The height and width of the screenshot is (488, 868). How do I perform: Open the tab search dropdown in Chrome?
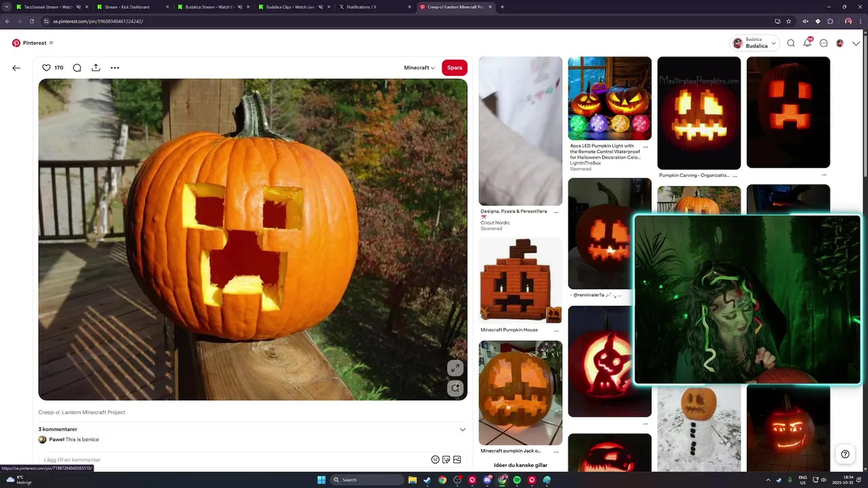(x=7, y=7)
